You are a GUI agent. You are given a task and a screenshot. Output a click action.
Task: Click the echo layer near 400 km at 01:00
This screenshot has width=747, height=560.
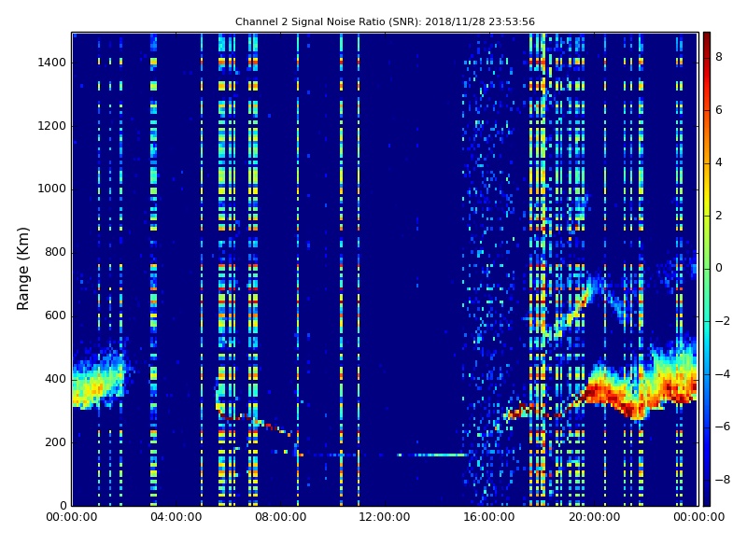pyautogui.click(x=99, y=384)
